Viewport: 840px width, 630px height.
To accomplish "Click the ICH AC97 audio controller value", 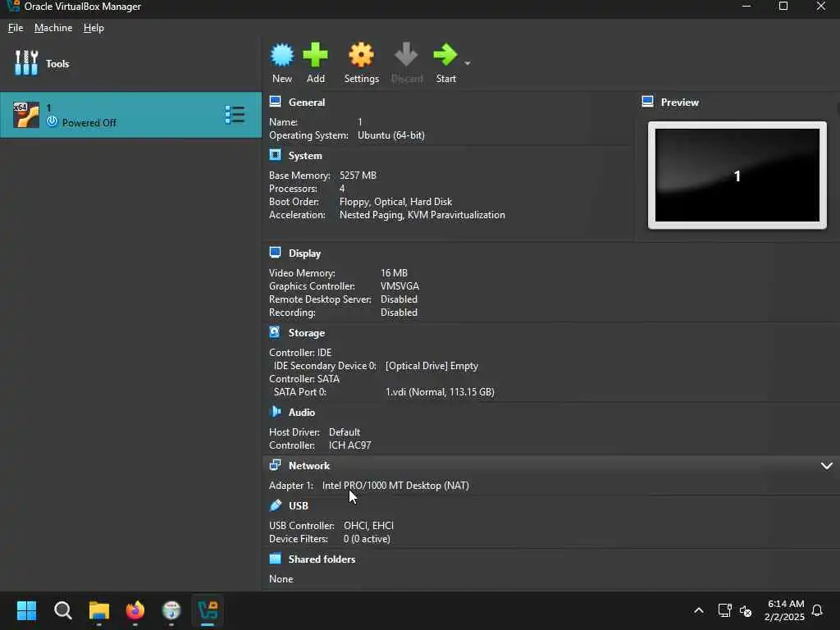I will (x=349, y=445).
